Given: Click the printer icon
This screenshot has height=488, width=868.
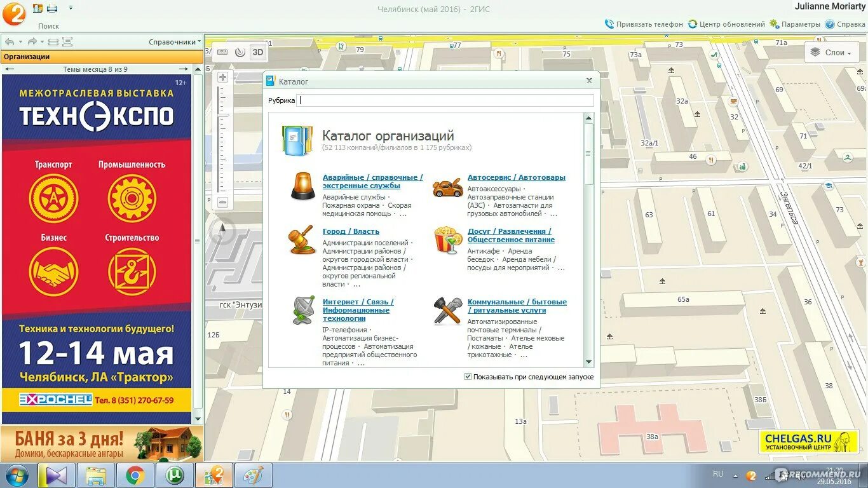Looking at the screenshot, I should (x=52, y=8).
